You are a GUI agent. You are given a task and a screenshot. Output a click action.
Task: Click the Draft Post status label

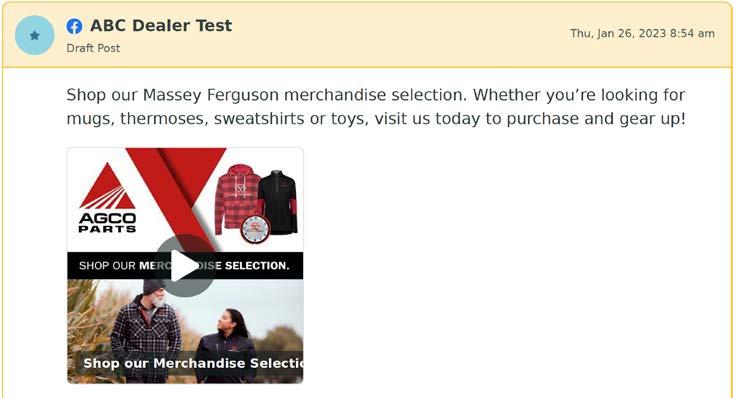(93, 48)
